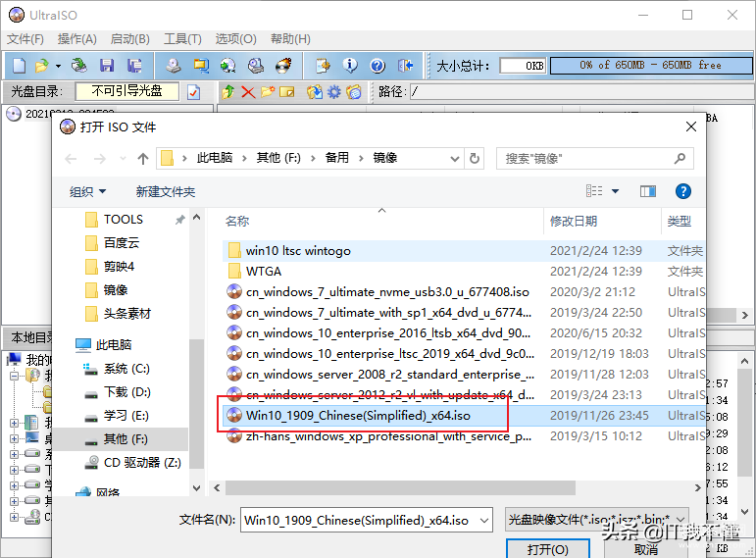756x558 pixels.
Task: Open the 文件名 combo box dropdown
Action: click(x=484, y=521)
